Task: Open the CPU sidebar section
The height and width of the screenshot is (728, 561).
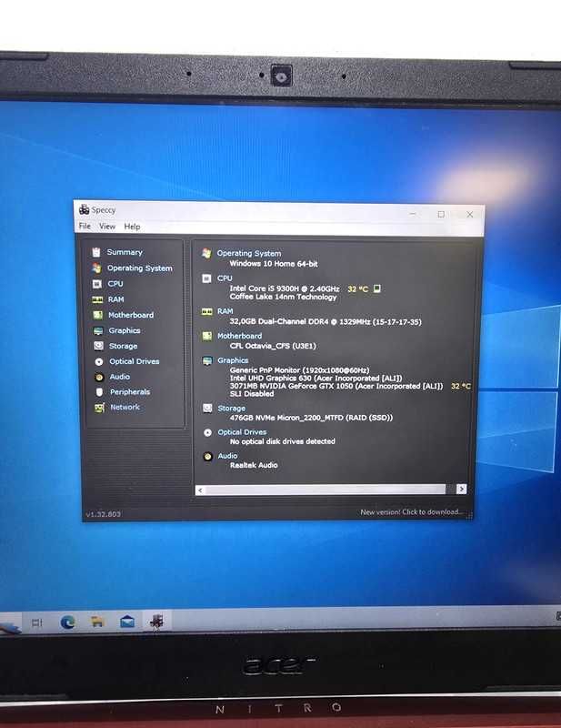Action: (x=115, y=283)
